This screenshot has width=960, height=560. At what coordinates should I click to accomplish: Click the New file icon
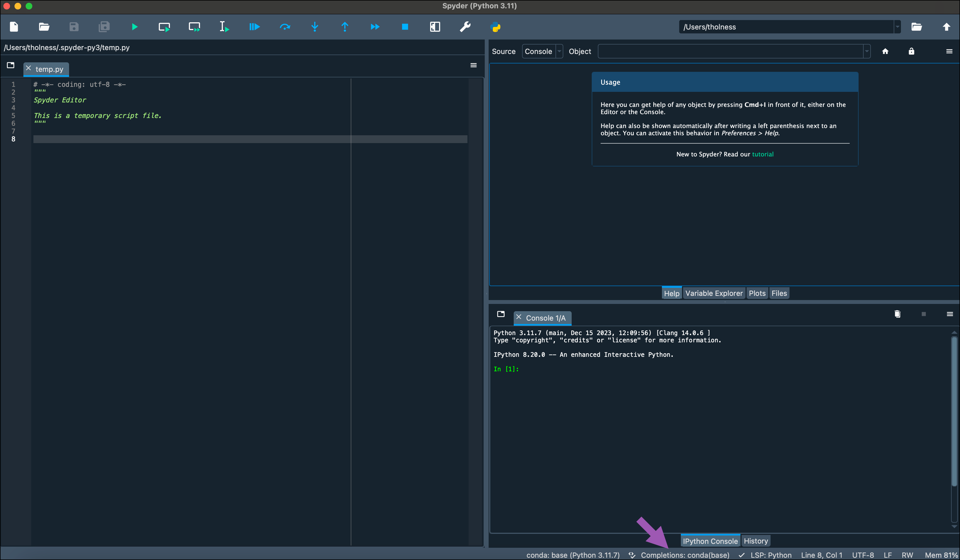[x=14, y=27]
